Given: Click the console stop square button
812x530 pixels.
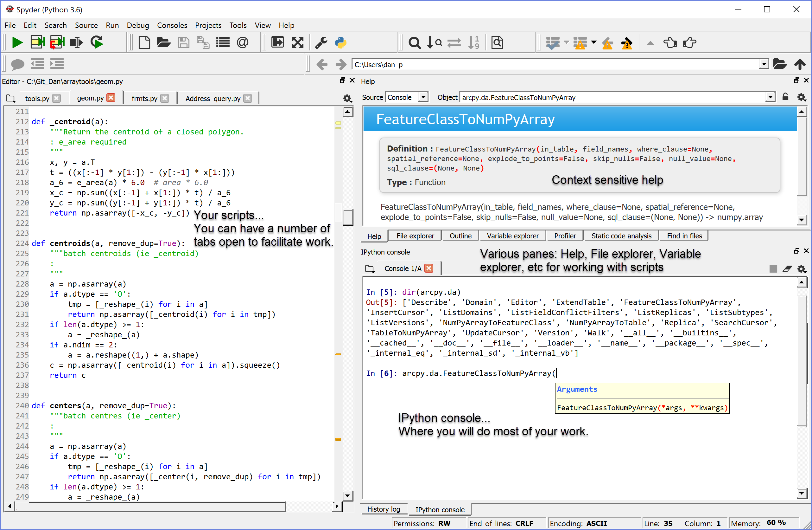Looking at the screenshot, I should tap(773, 269).
